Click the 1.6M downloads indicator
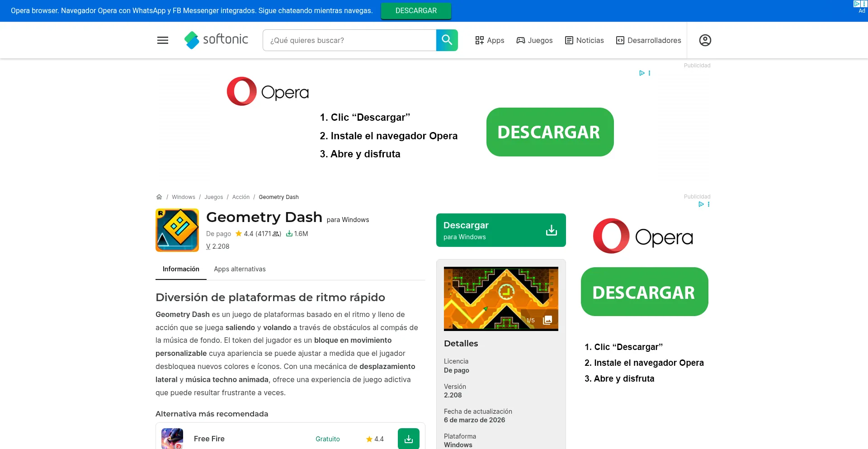This screenshot has width=868, height=449. click(x=297, y=234)
